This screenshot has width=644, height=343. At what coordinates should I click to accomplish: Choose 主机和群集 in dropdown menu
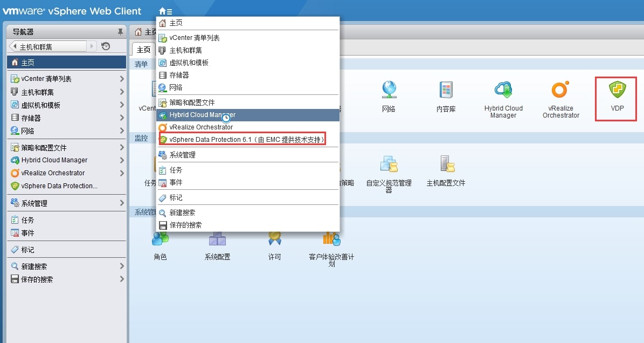click(248, 50)
